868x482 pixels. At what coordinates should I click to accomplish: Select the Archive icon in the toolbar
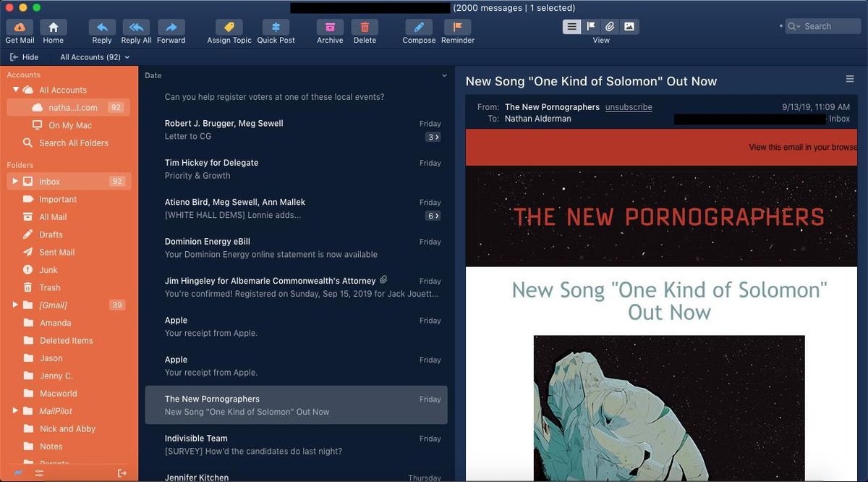pos(330,27)
